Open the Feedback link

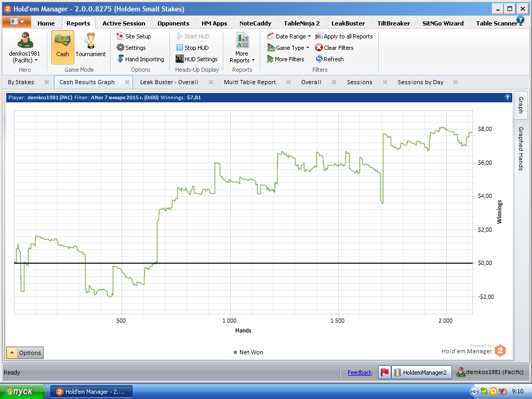click(360, 373)
